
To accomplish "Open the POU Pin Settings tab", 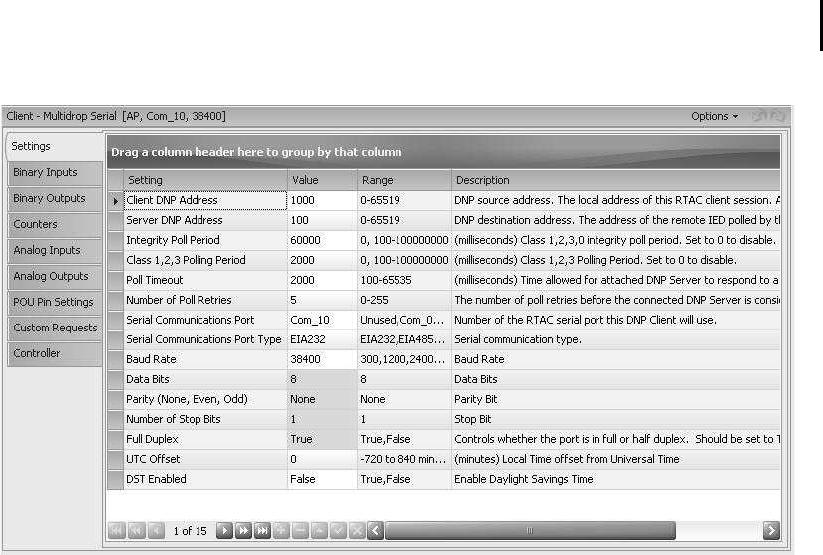I will (x=55, y=302).
